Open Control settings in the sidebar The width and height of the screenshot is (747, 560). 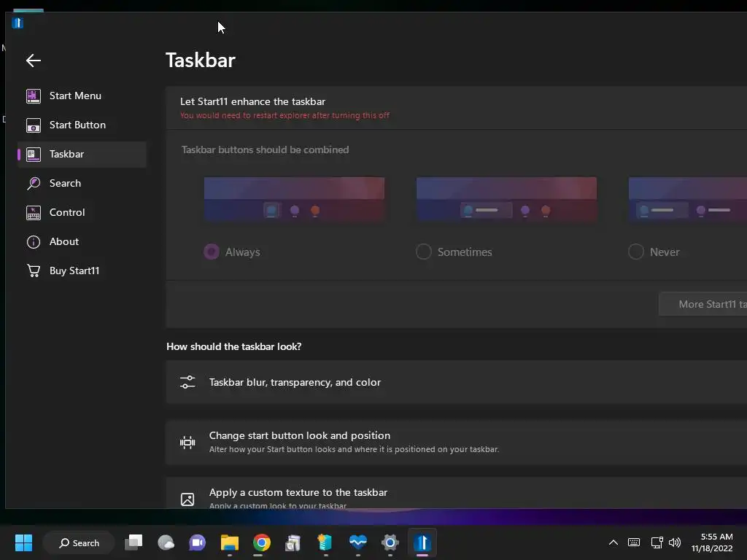click(x=82, y=212)
